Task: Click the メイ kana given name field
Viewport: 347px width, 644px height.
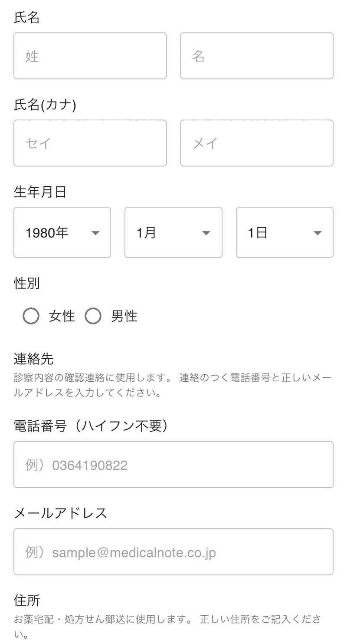Action: coord(256,143)
